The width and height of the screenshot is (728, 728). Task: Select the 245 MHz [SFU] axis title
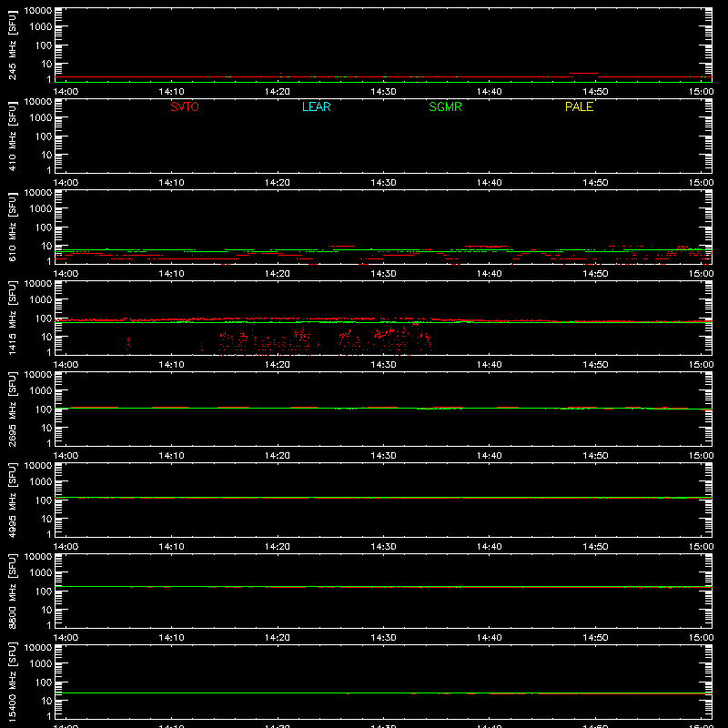click(x=12, y=46)
